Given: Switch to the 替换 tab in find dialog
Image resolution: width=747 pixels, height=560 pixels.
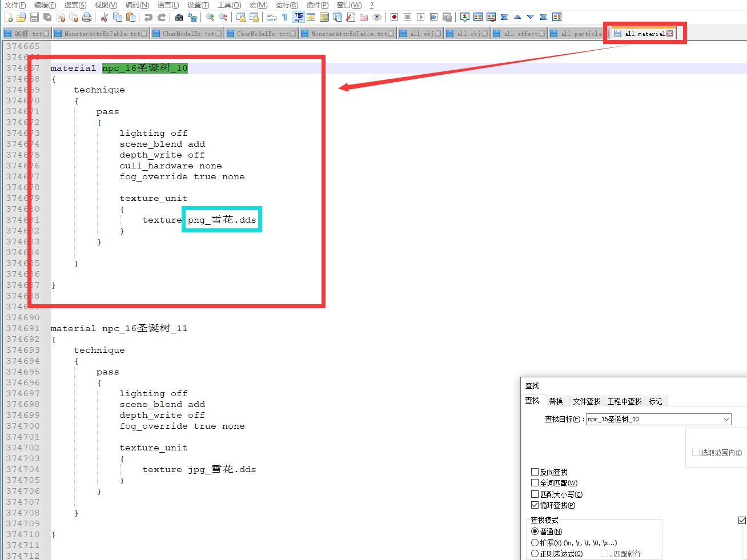Looking at the screenshot, I should [556, 401].
